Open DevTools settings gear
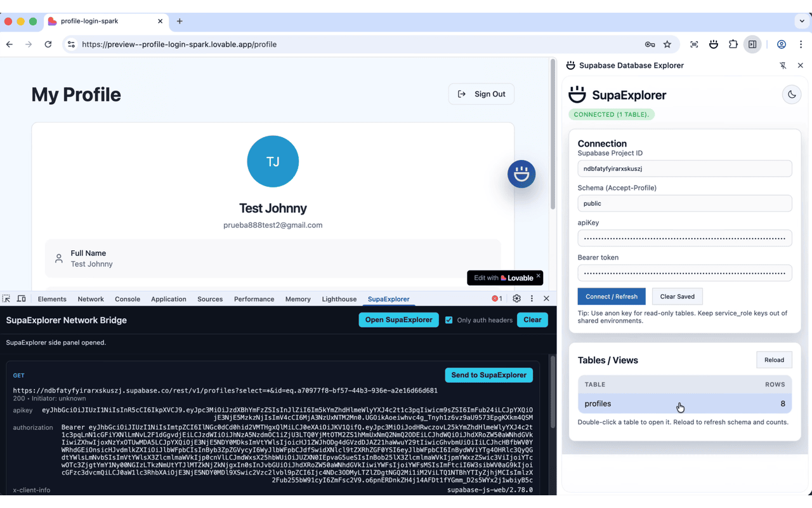 [516, 298]
